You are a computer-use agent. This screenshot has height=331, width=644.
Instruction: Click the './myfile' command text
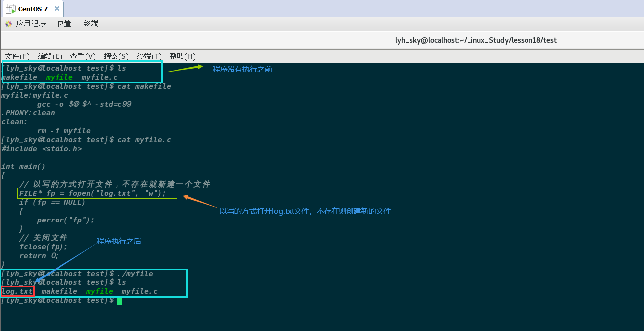click(x=135, y=274)
